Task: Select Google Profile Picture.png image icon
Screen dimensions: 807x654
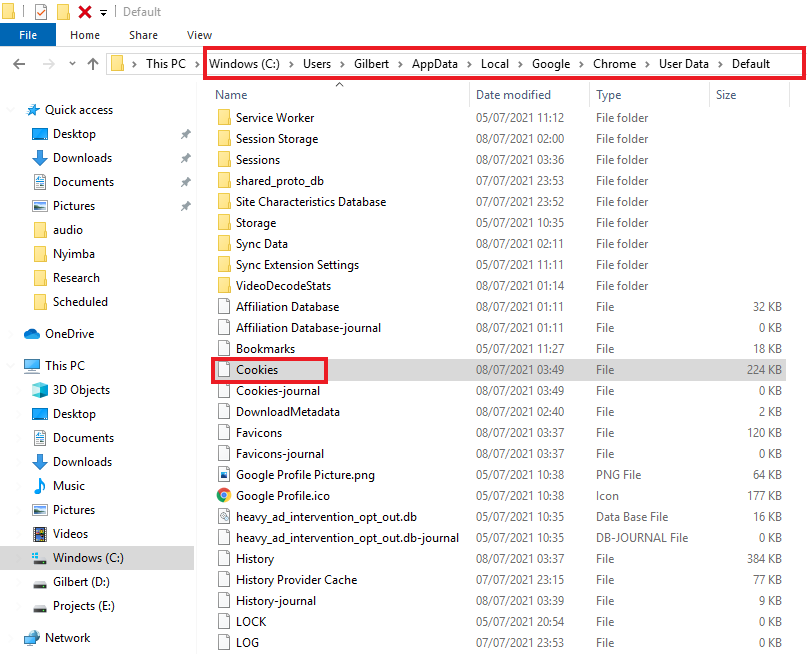Action: pos(224,475)
